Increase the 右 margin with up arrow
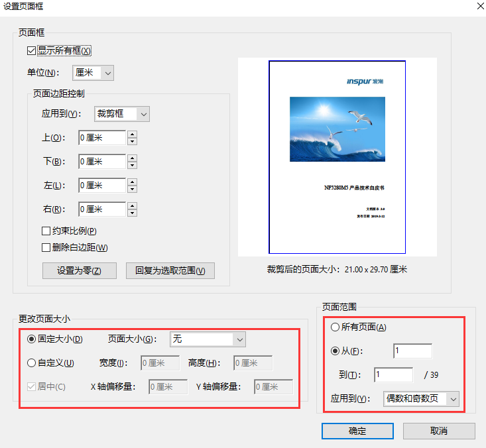Screen dimensions: 486x448 point(133,205)
